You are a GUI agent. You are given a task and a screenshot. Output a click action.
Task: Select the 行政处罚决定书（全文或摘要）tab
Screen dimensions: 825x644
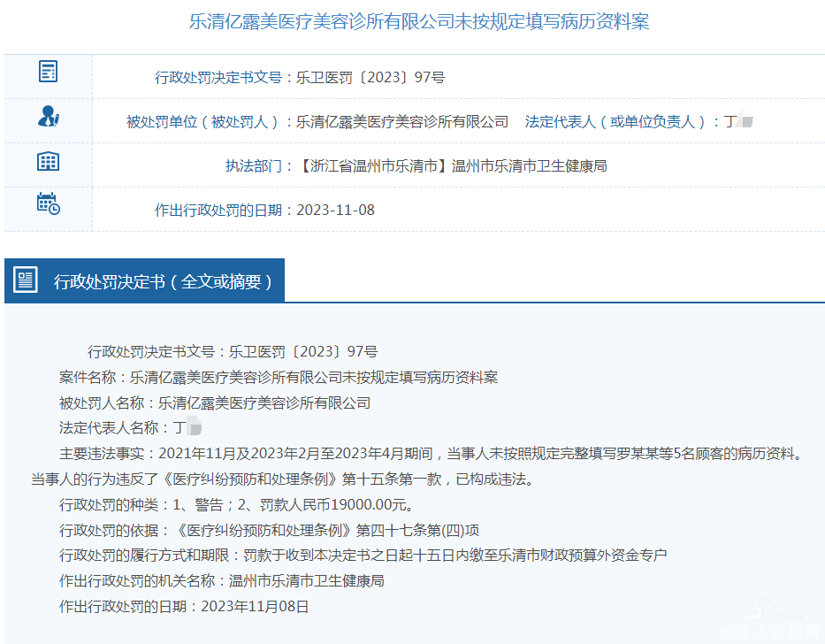pos(163,281)
